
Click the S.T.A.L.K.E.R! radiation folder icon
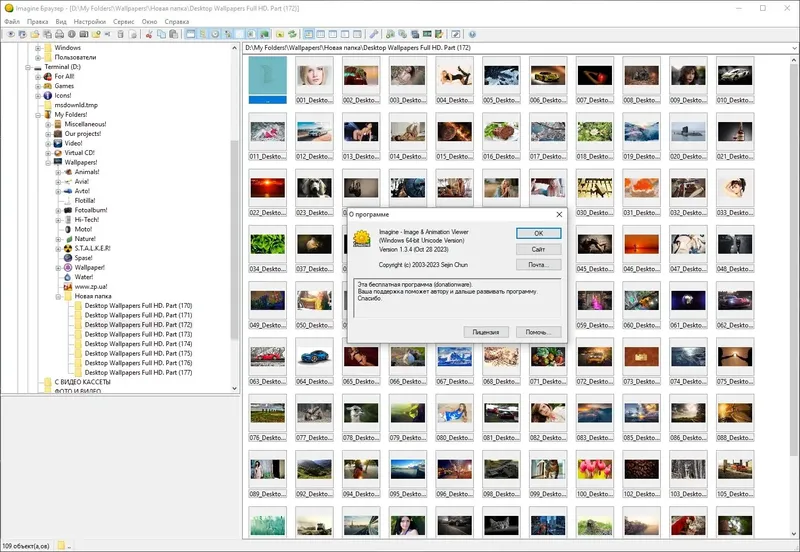(68, 248)
